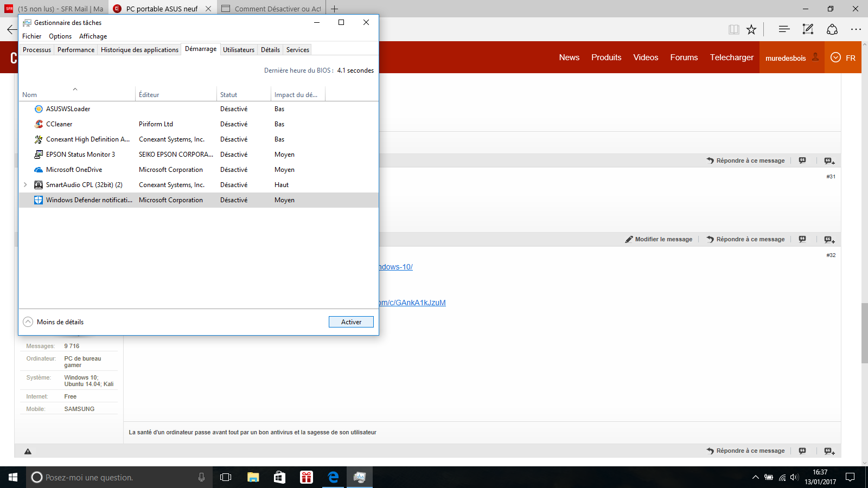Open the Videos navigation link
The width and height of the screenshot is (868, 488).
pos(646,57)
